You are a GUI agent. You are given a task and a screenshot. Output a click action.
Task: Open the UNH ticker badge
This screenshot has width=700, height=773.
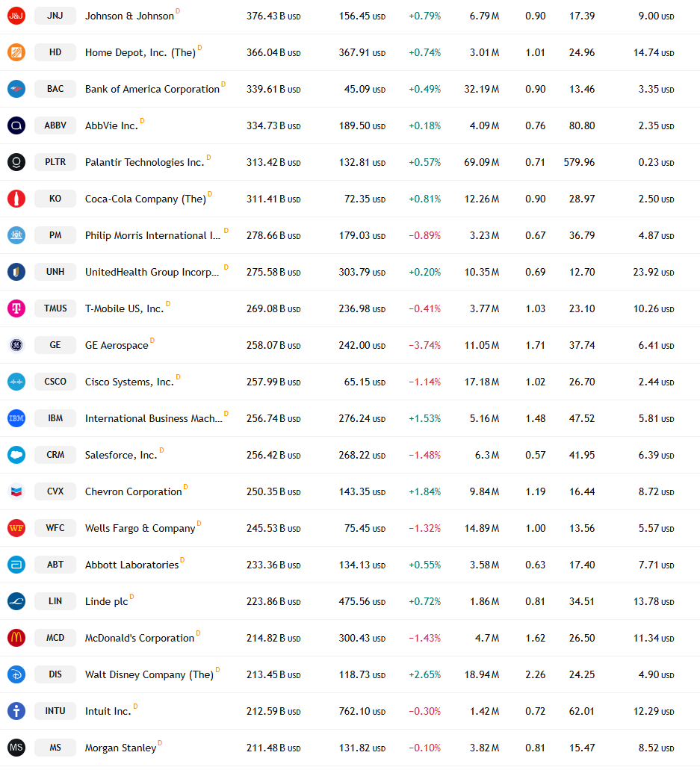[55, 272]
